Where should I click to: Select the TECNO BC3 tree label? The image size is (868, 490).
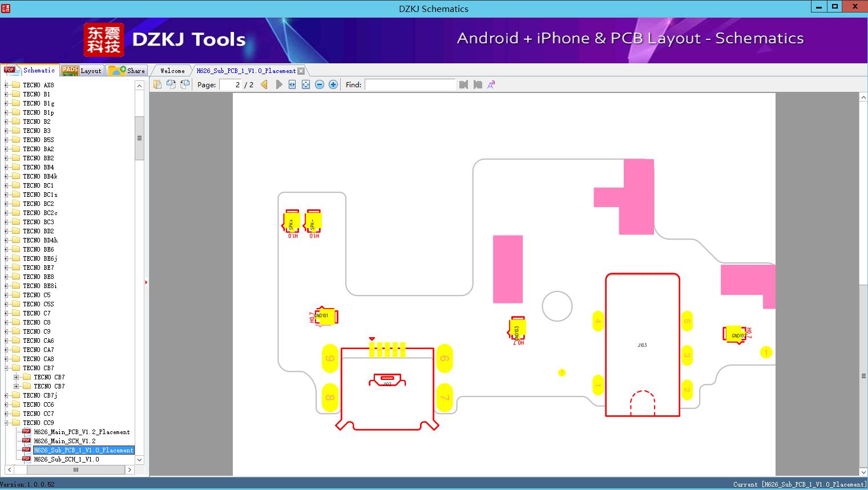tap(38, 222)
